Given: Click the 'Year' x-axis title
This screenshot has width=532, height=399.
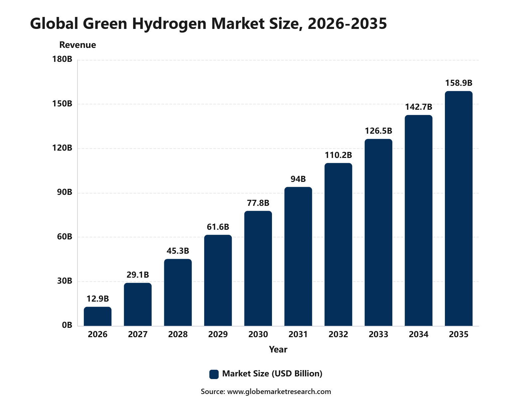Looking at the screenshot, I should tap(278, 349).
